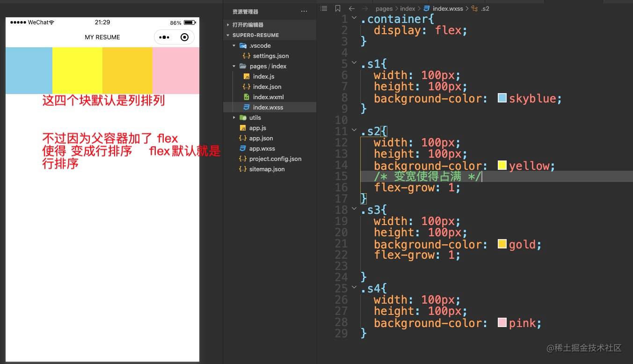The width and height of the screenshot is (633, 364).
Task: Open the skyblue color picker swatch
Action: 502,98
